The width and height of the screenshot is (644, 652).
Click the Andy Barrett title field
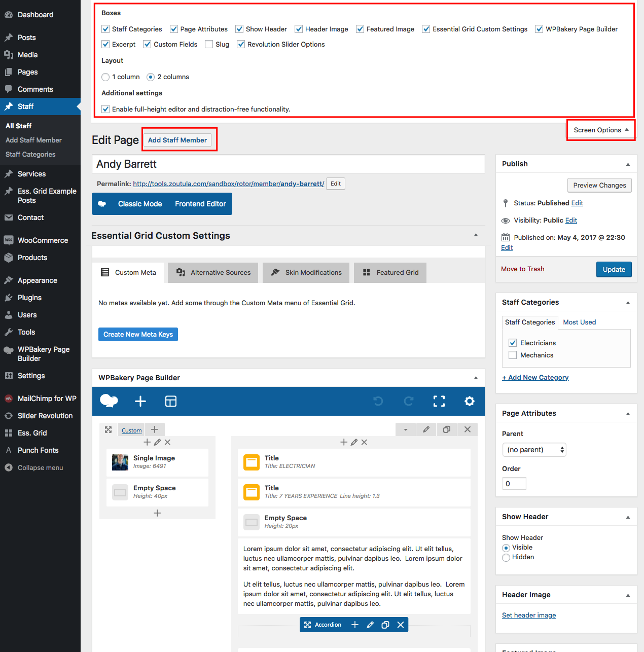(288, 164)
